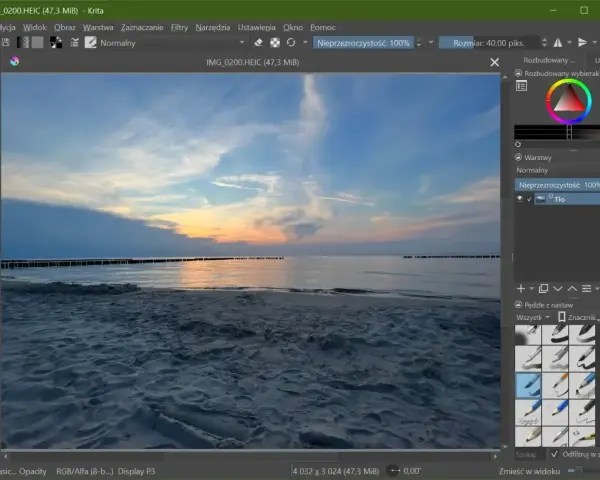Click the add new layer plus icon
The image size is (600, 480).
pyautogui.click(x=521, y=289)
